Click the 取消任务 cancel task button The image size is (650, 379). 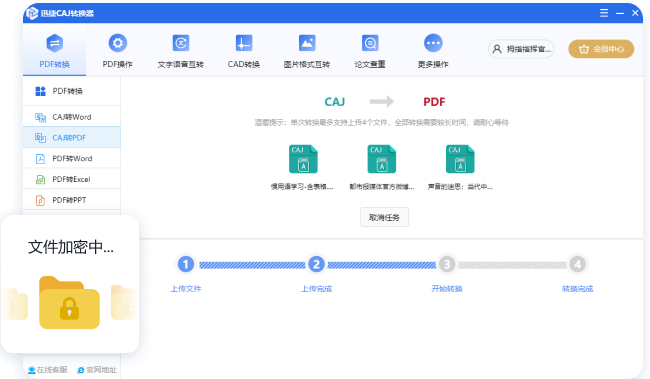[x=384, y=217]
